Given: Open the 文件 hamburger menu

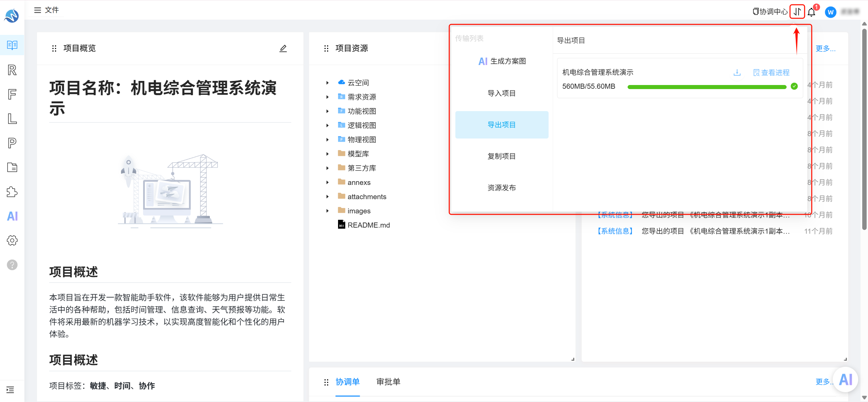Looking at the screenshot, I should (46, 10).
